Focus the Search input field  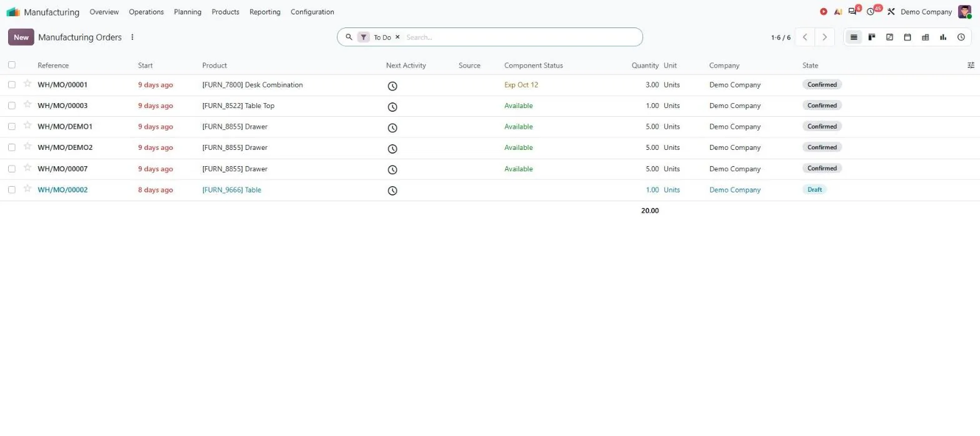point(521,37)
